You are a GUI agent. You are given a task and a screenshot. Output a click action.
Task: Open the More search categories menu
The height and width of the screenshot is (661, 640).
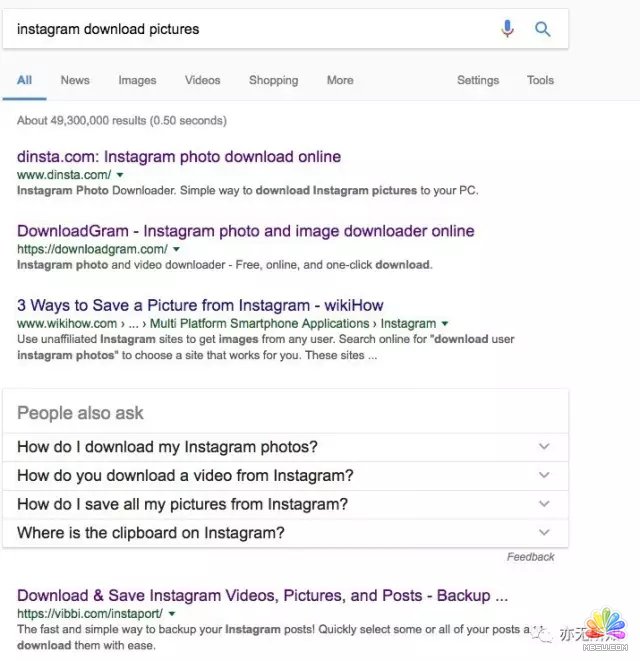click(340, 80)
